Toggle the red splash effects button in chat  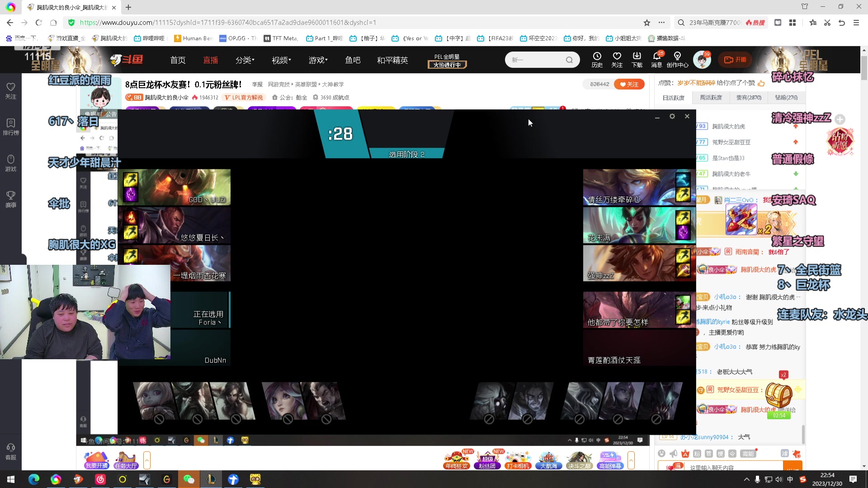point(797,453)
